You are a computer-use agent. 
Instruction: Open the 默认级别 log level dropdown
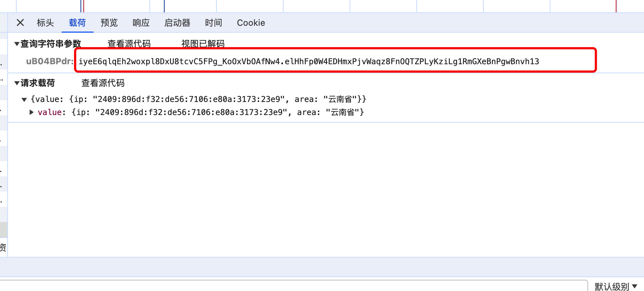coord(616,286)
